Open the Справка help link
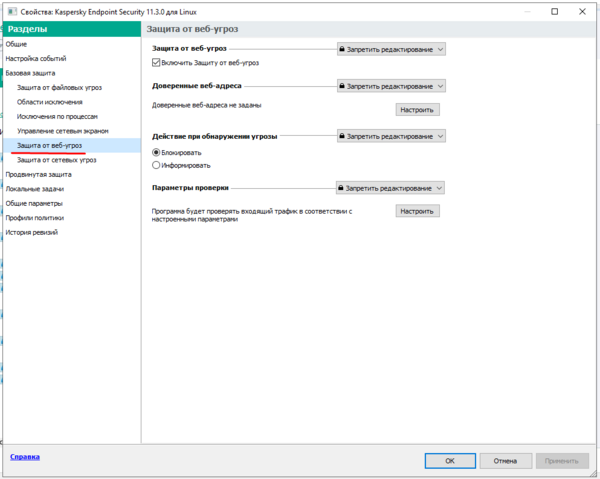Image resolution: width=600 pixels, height=479 pixels. coord(25,457)
